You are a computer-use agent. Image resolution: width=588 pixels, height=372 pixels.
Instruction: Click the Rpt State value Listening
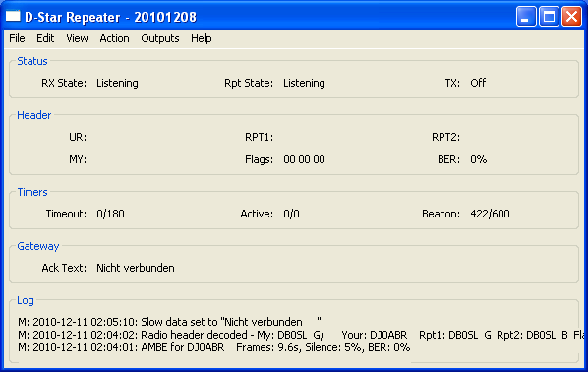pos(304,83)
